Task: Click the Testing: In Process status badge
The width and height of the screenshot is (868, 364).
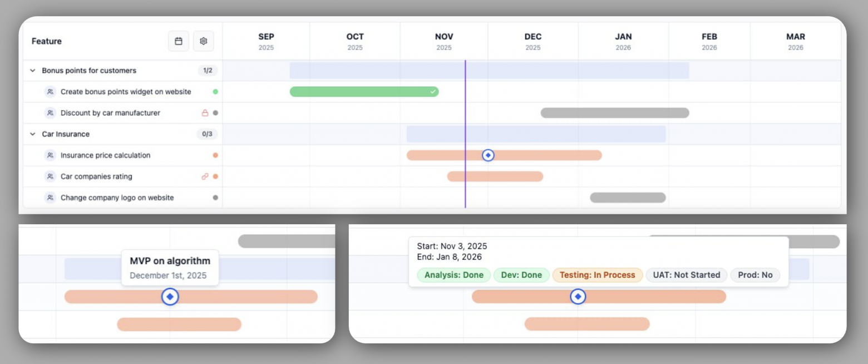Action: 597,275
